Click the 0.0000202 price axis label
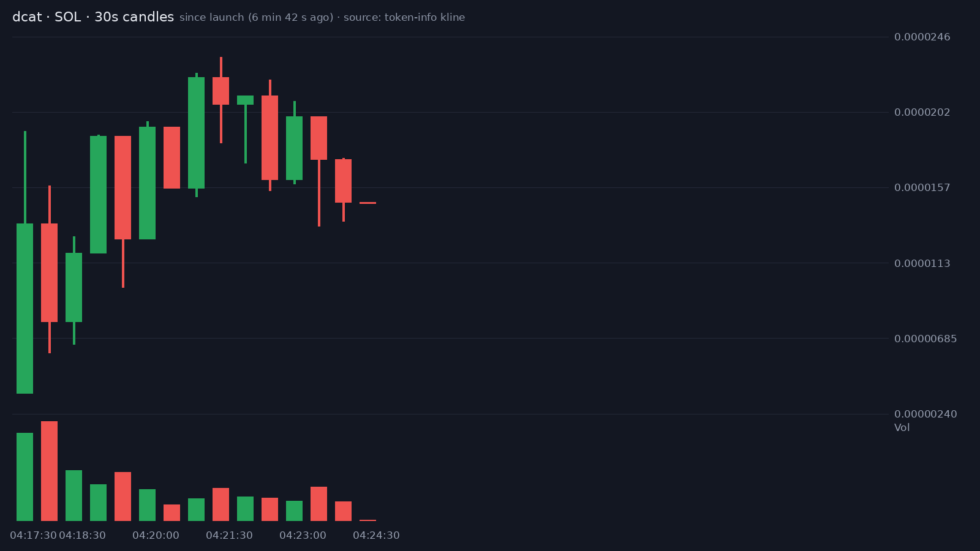 (x=922, y=112)
